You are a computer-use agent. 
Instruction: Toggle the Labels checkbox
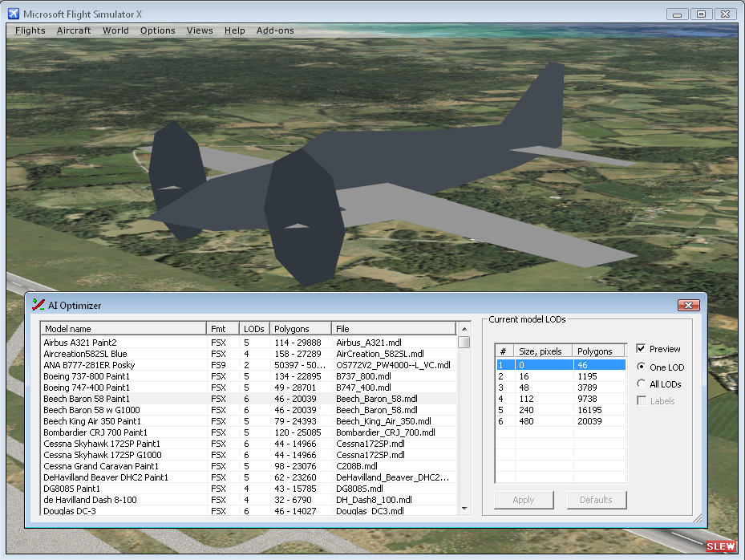coord(641,400)
